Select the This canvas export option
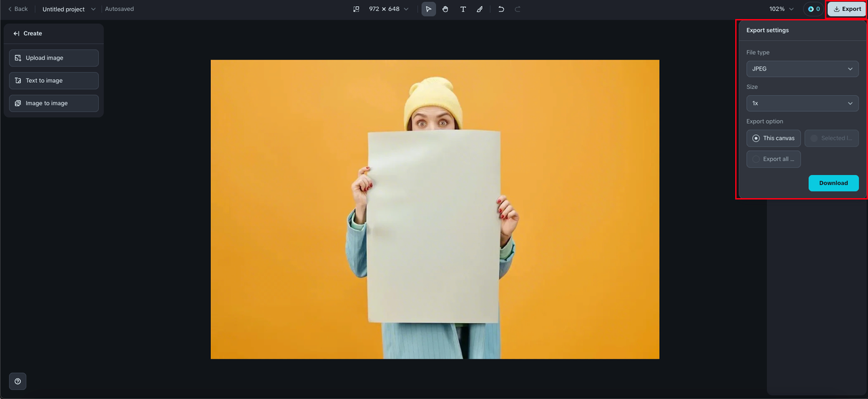Viewport: 868px width, 399px height. pyautogui.click(x=774, y=138)
